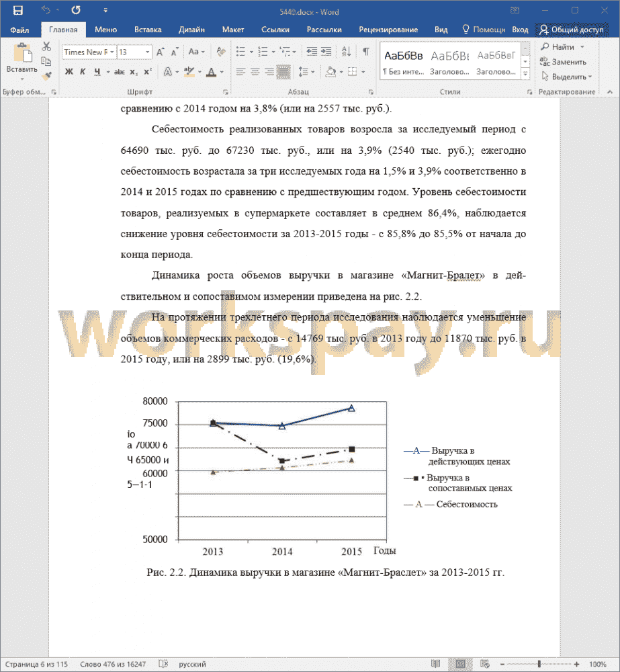Switch to the Макет ribbon tab
620x672 pixels.
click(232, 30)
